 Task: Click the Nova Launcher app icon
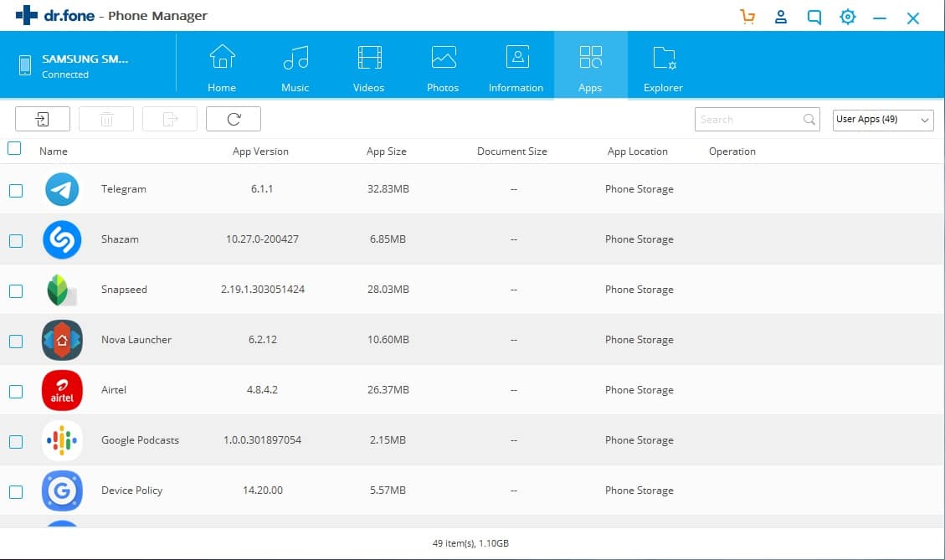click(x=62, y=340)
